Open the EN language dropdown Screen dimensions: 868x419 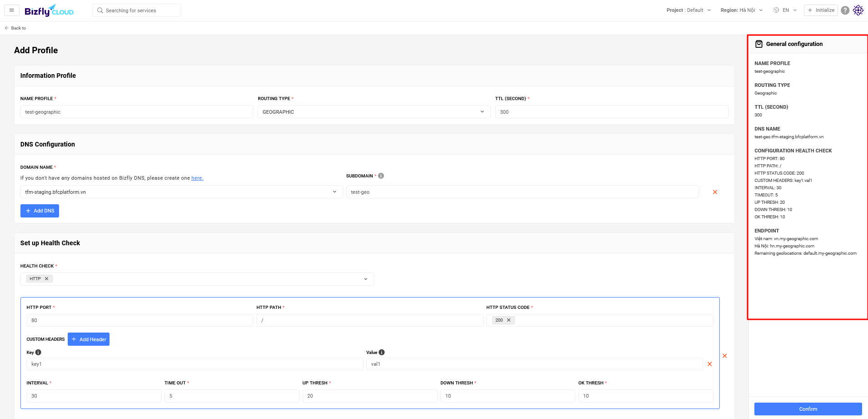(789, 10)
